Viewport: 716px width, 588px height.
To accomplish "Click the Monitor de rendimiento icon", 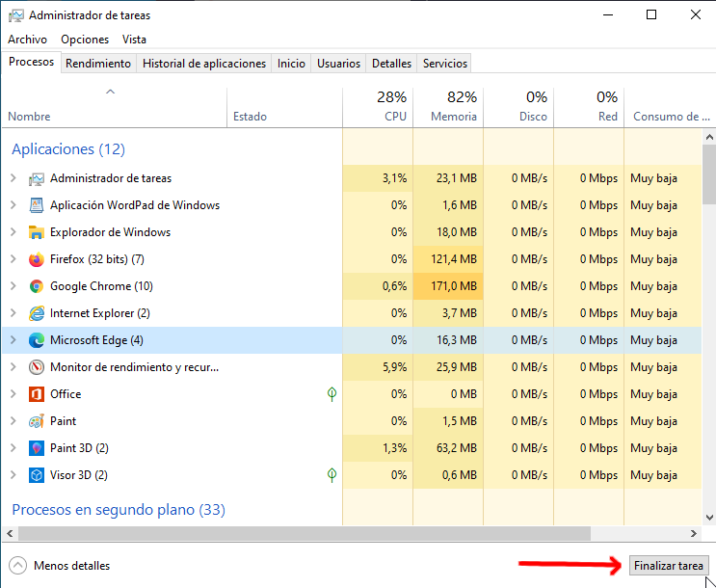I will click(36, 367).
